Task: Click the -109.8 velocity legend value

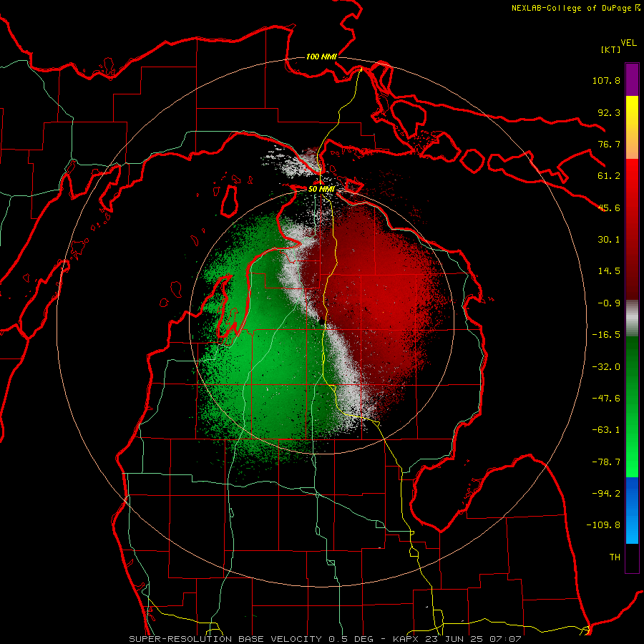Action: click(x=603, y=525)
